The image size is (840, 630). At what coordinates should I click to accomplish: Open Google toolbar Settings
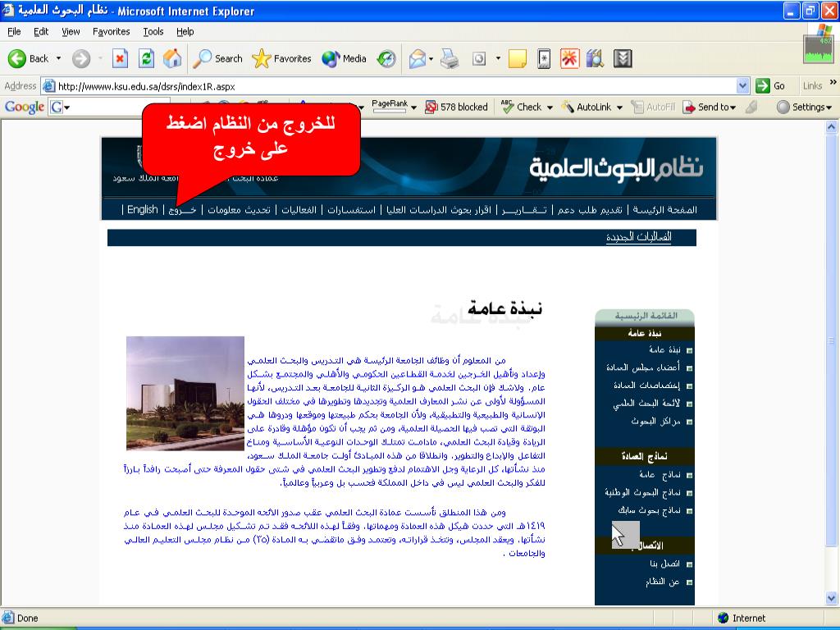pyautogui.click(x=804, y=107)
